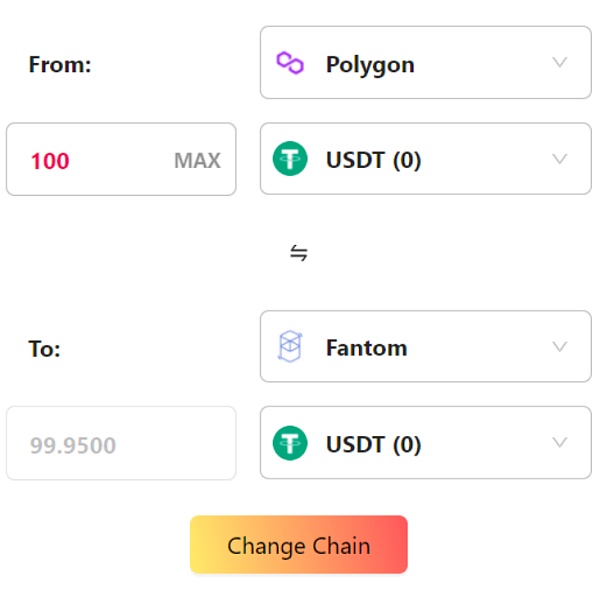Expand the Polygon dropdown chevron

pyautogui.click(x=560, y=63)
